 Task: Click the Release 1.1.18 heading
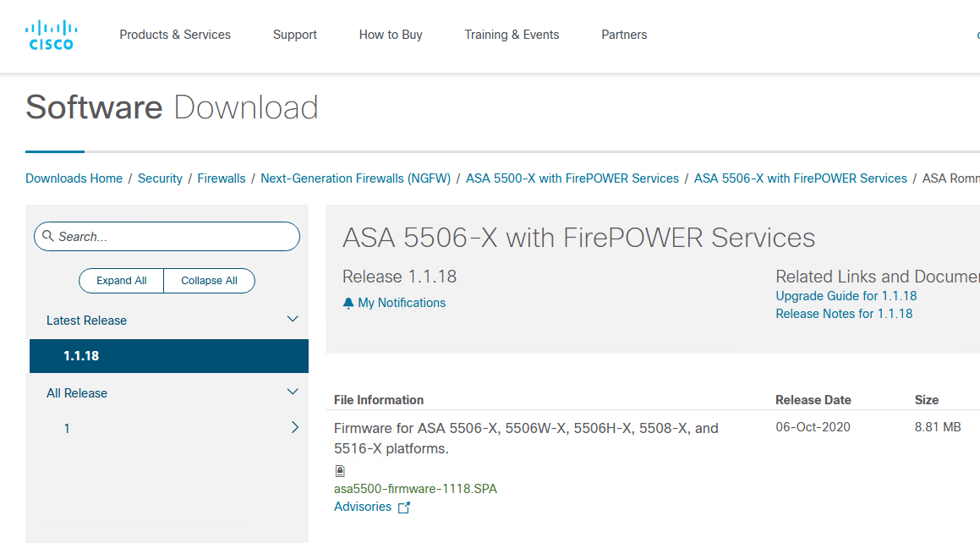[399, 277]
